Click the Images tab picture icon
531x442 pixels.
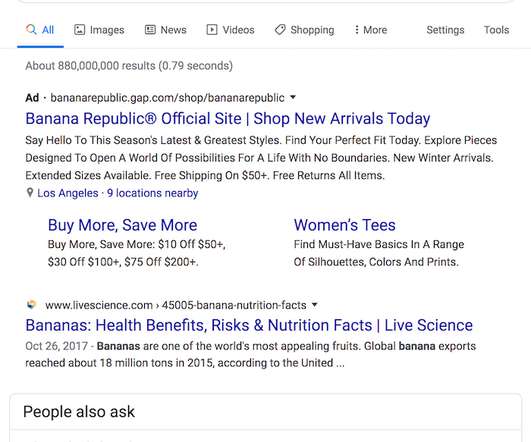click(x=79, y=30)
